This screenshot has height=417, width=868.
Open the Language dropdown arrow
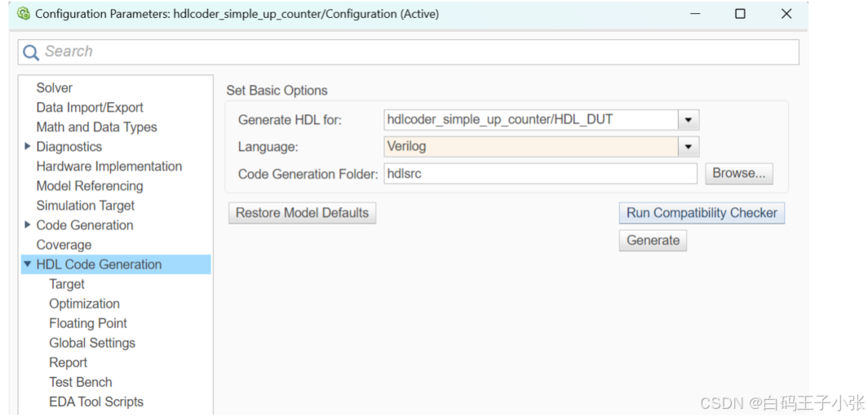(x=689, y=147)
